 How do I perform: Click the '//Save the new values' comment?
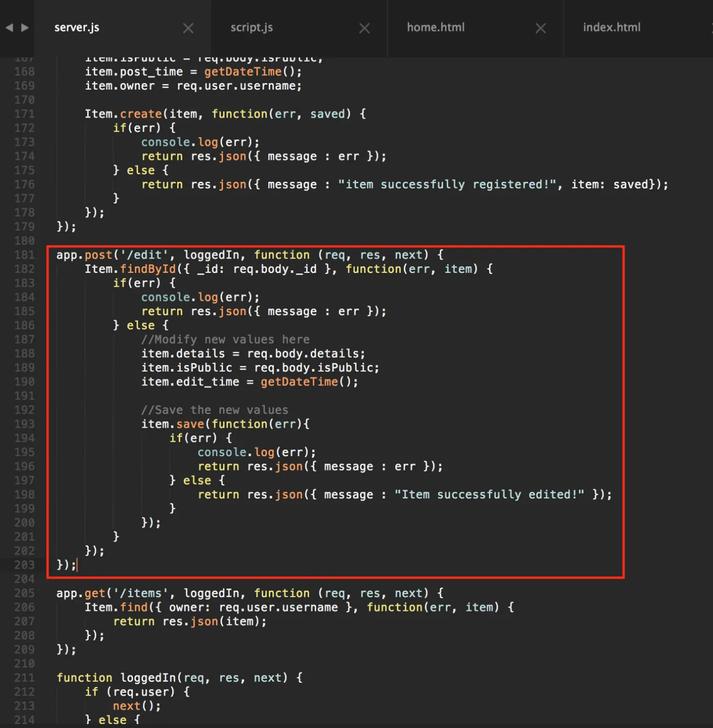point(215,410)
